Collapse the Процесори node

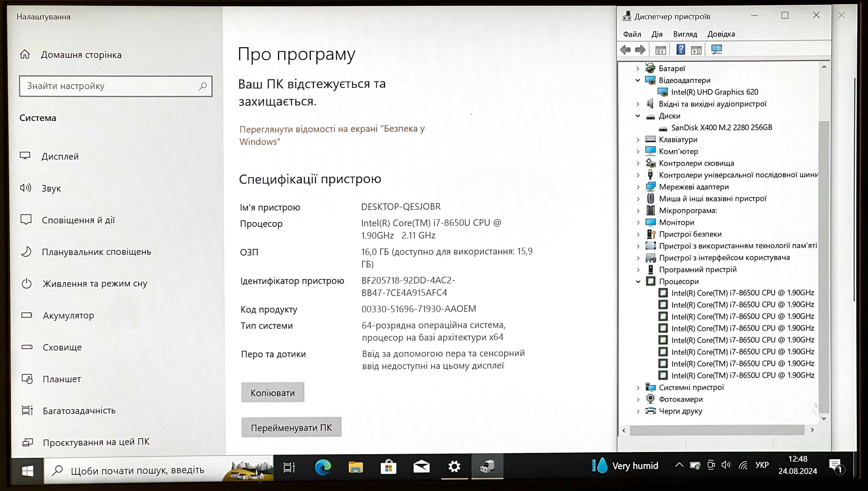pos(638,281)
